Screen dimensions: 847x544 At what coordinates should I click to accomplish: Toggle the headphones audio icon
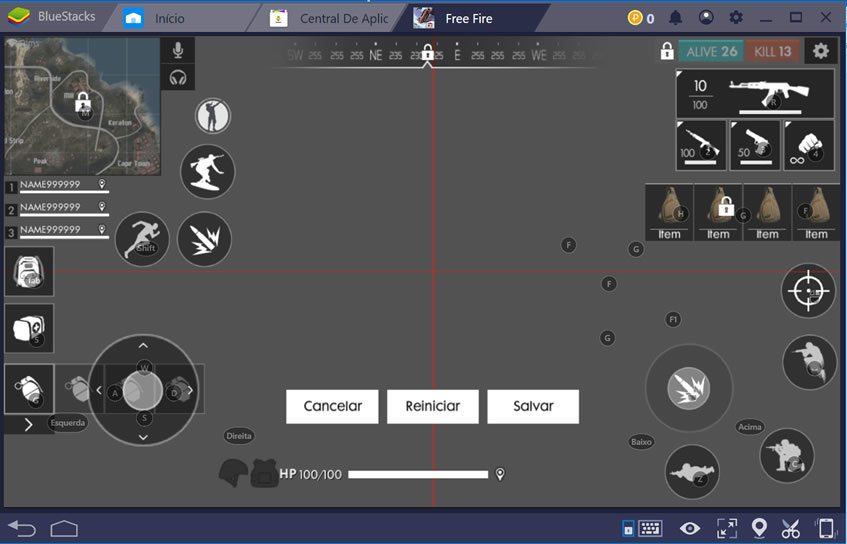click(178, 77)
